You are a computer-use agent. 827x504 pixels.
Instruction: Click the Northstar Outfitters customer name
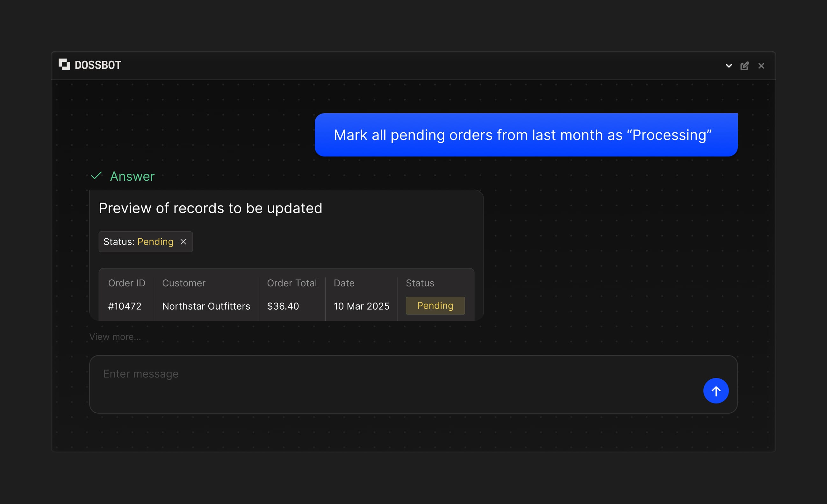pyautogui.click(x=206, y=306)
